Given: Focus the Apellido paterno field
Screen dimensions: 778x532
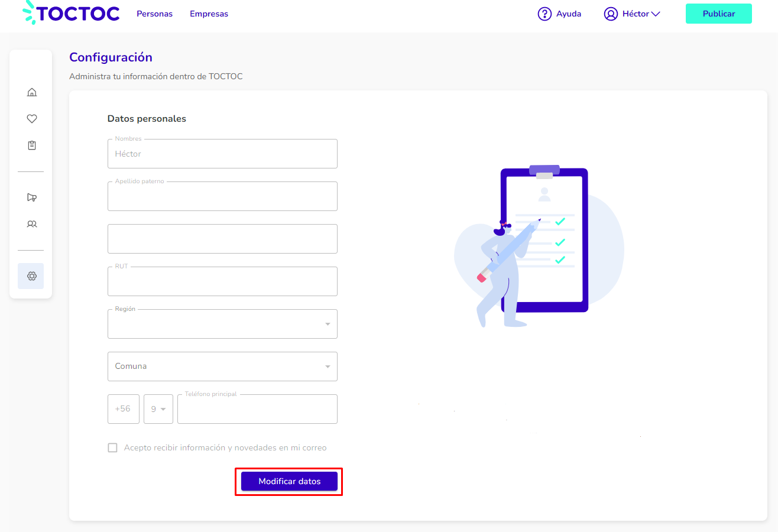Looking at the screenshot, I should 222,196.
